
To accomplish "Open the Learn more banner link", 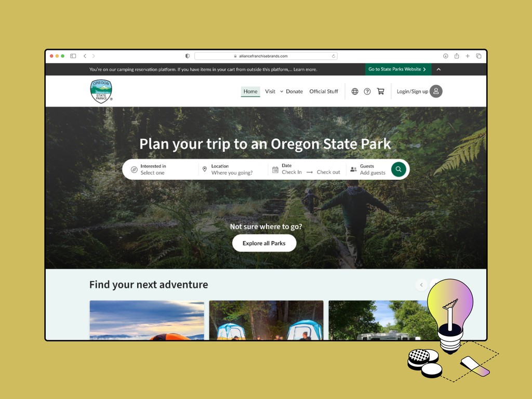I will click(x=305, y=69).
